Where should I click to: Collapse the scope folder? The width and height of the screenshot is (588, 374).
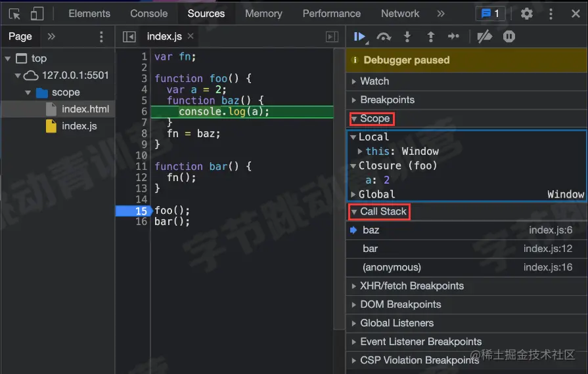pyautogui.click(x=28, y=92)
